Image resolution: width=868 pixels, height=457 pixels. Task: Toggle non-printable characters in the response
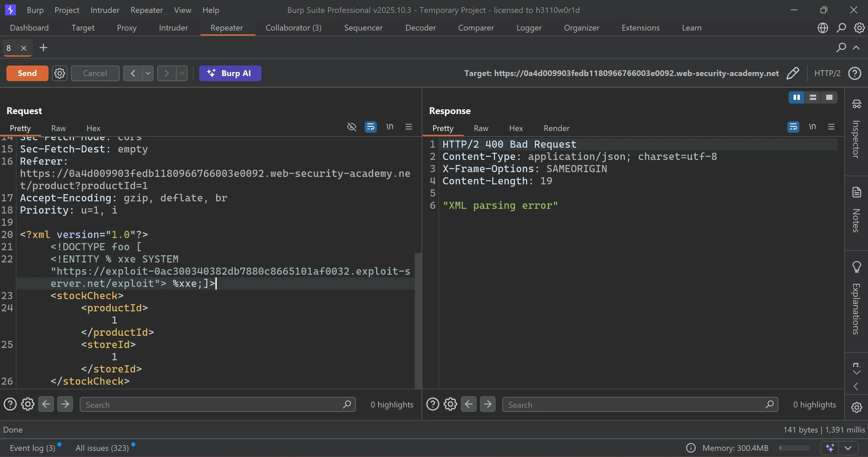click(812, 127)
